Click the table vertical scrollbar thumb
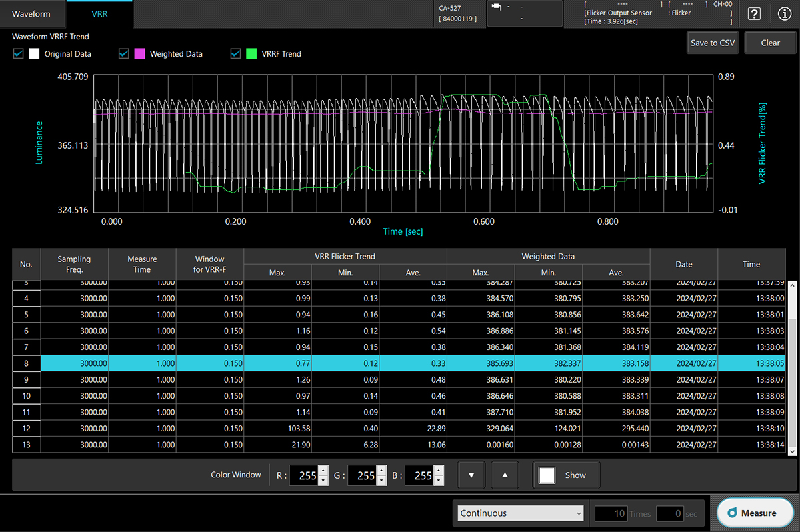 pyautogui.click(x=791, y=383)
